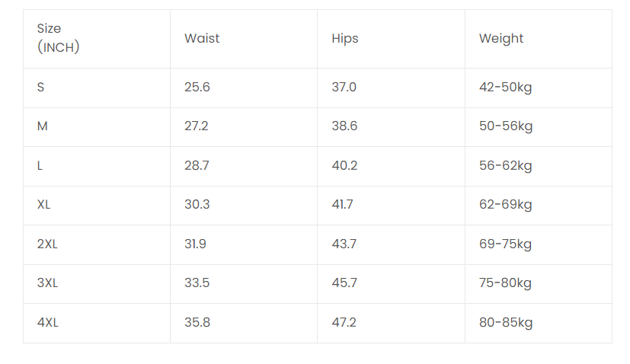Select the M size cell
This screenshot has width=630, height=364.
click(43, 126)
